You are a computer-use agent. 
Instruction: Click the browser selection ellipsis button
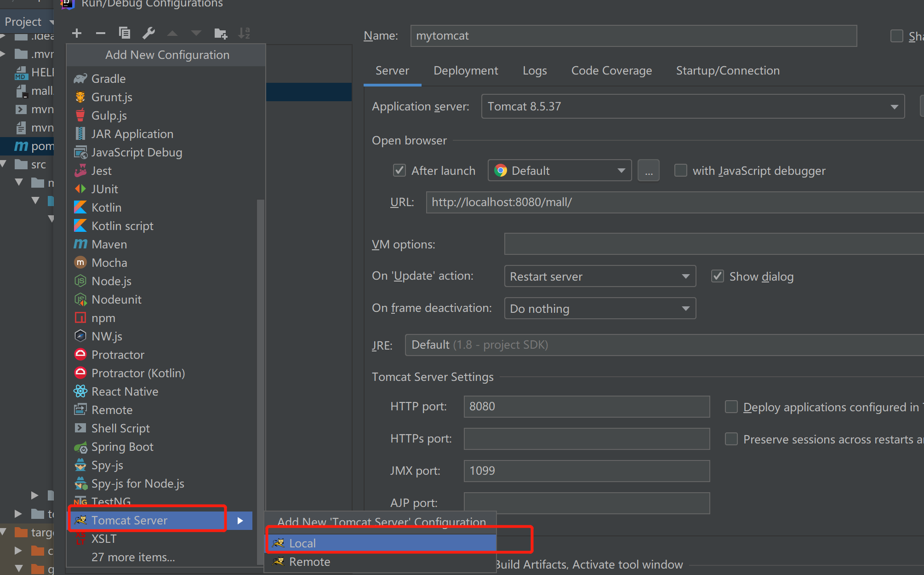coord(648,171)
